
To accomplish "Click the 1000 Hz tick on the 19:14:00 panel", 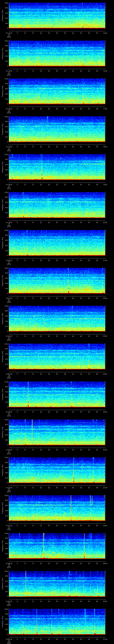I will pos(6,3).
